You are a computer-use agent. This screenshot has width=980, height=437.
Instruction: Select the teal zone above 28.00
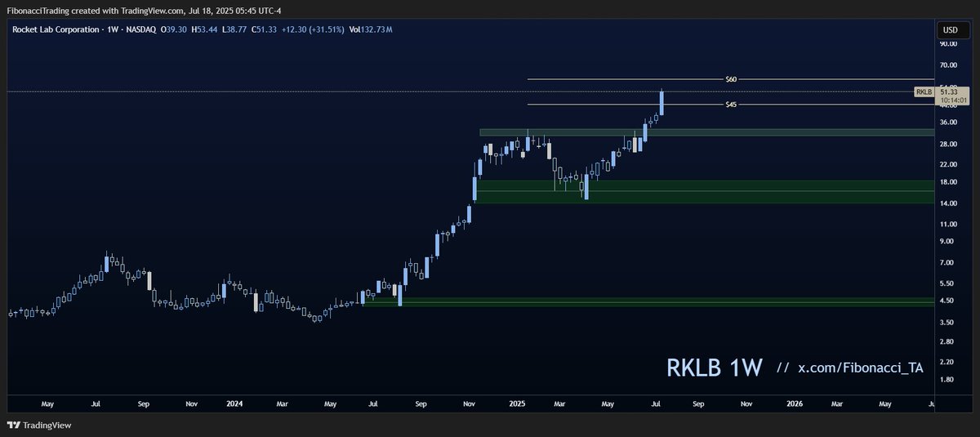(706, 132)
